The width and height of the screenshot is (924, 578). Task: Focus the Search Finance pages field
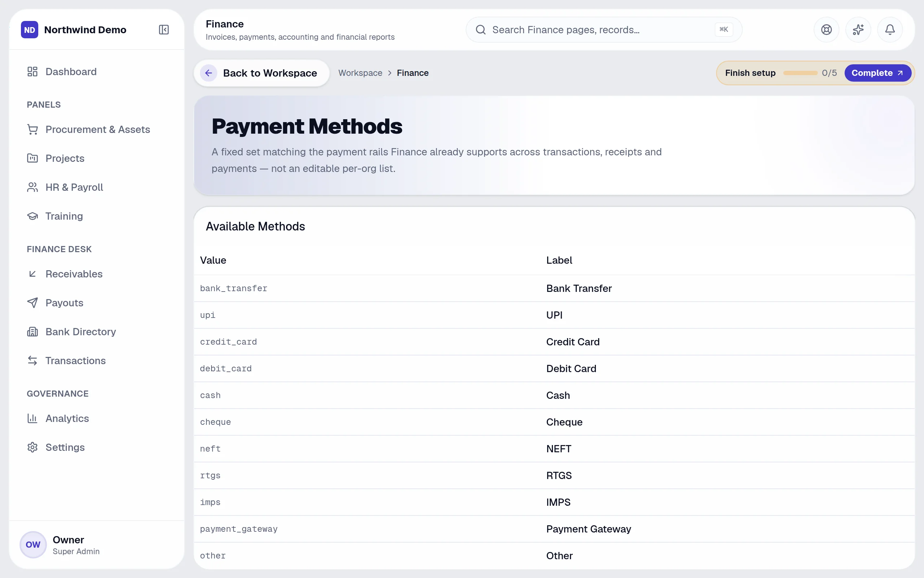603,30
